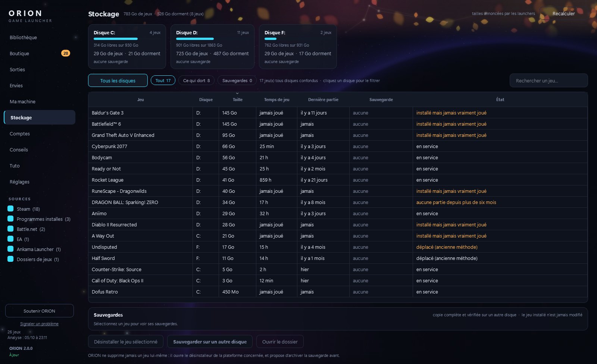Screen dimensions: 597x364
Task: Click Désinstaller le jeu sélectionné
Action: tap(126, 342)
